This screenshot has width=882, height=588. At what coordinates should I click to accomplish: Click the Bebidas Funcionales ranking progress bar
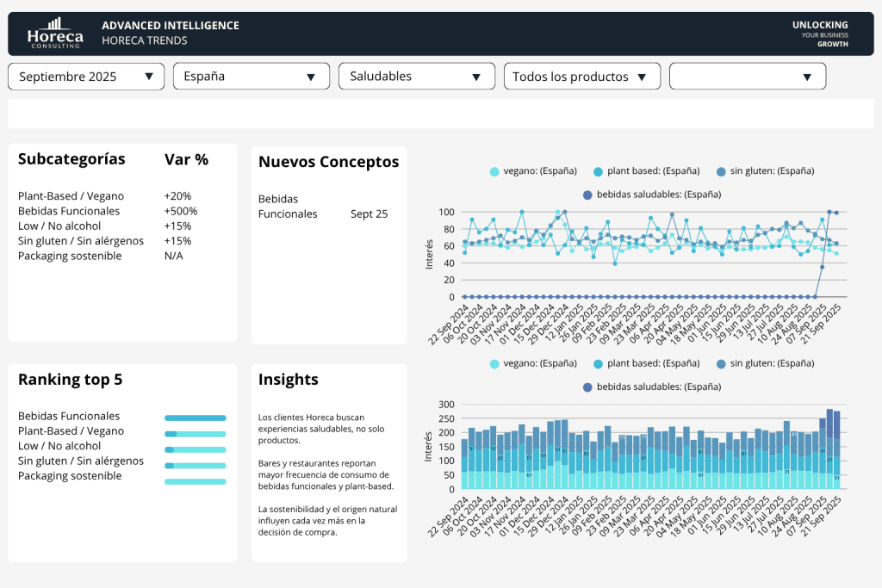pos(195,417)
